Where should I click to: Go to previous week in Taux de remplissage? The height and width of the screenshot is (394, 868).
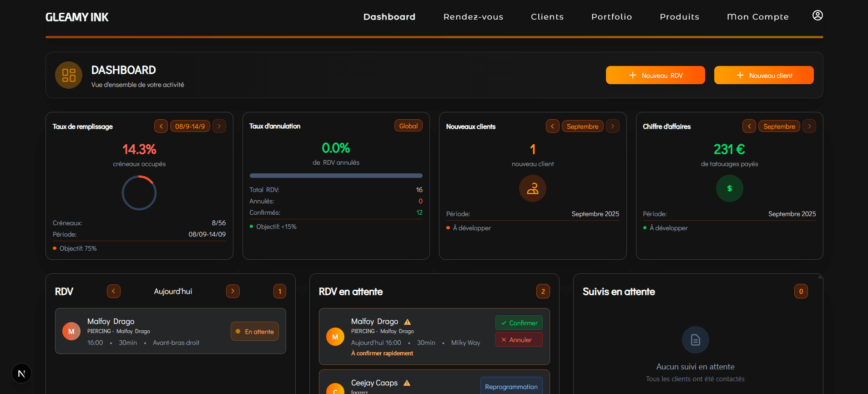click(161, 126)
